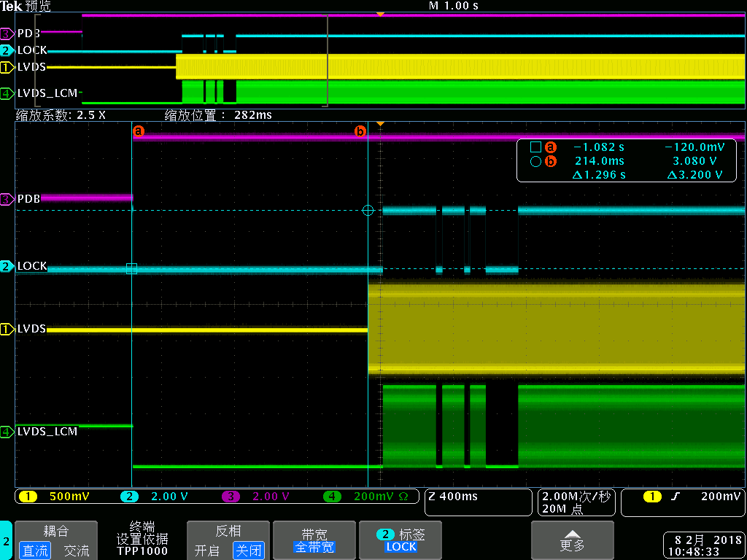
Task: Click cursor a marker in zoom window
Action: 138,131
